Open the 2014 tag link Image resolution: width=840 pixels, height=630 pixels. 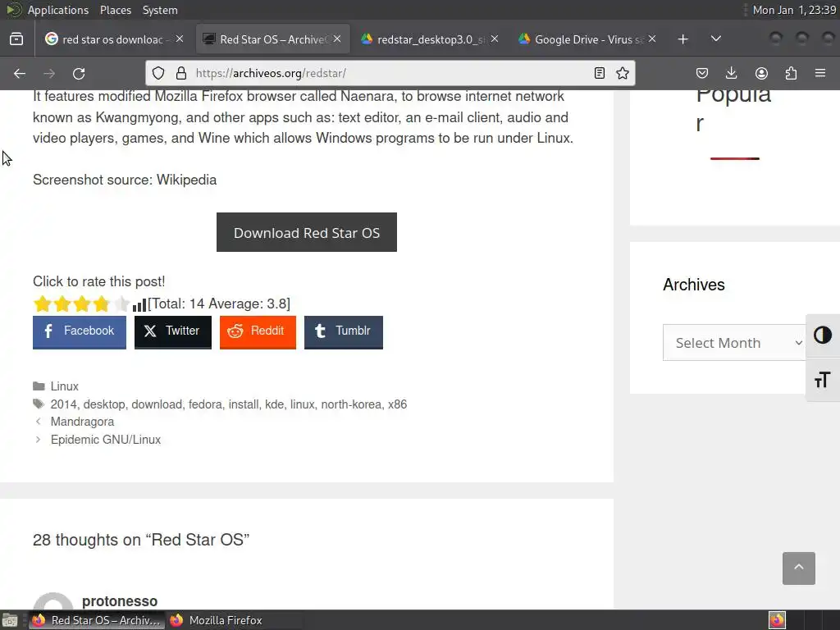pos(63,404)
